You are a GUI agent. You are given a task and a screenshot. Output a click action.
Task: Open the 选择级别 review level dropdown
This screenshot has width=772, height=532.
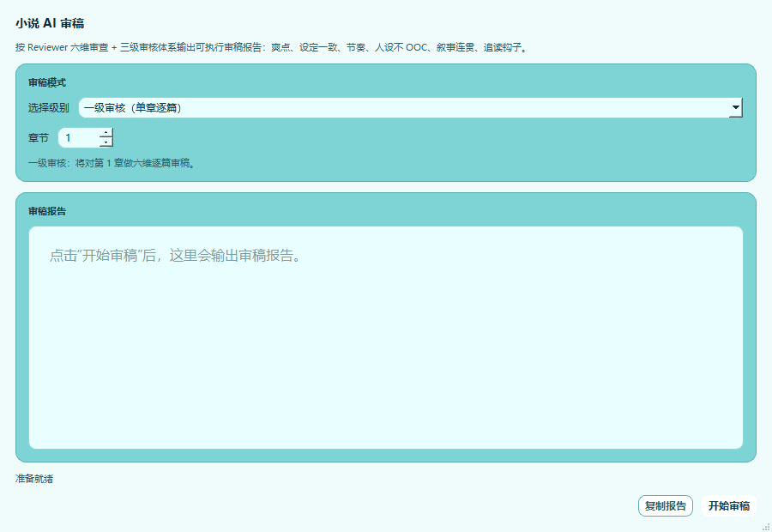(x=411, y=108)
